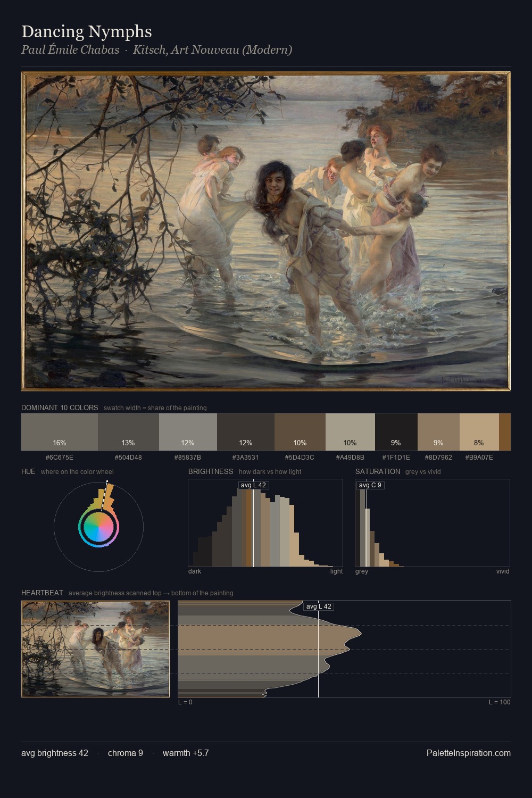The image size is (532, 798).
Task: Select the #B9A07E light tan swatch
Action: coord(479,432)
